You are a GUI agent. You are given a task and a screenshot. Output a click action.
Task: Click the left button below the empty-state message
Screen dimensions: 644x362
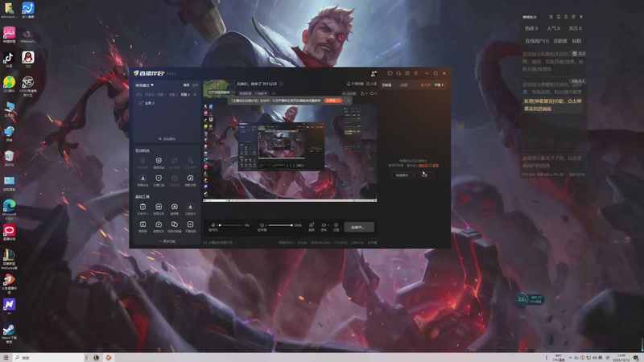(402, 175)
